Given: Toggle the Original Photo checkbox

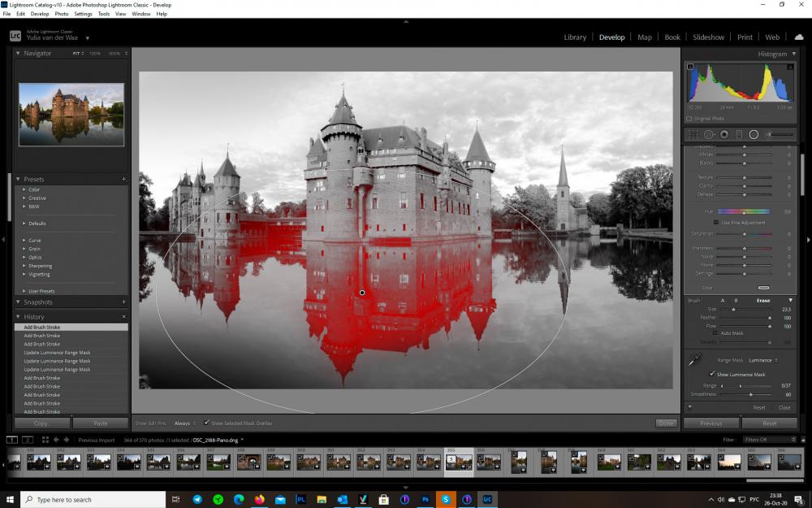Looking at the screenshot, I should (689, 119).
